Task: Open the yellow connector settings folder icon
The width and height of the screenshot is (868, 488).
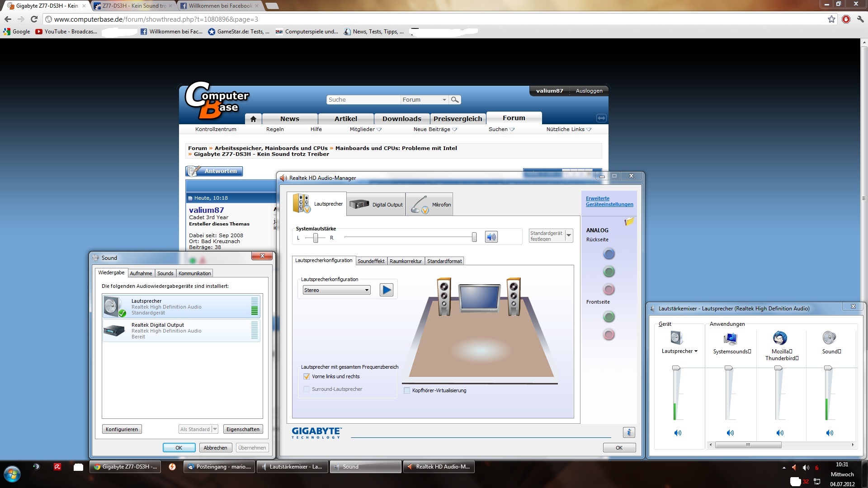Action: coord(629,222)
